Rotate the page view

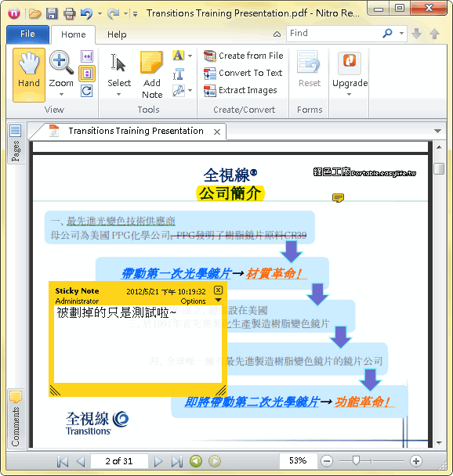coord(87,91)
